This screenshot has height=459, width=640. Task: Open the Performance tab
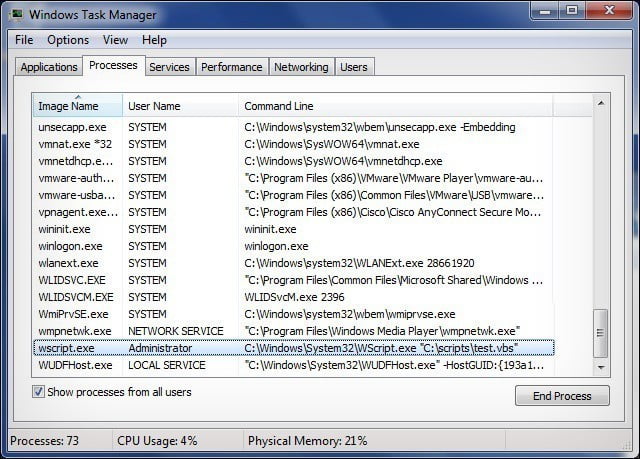(x=232, y=67)
